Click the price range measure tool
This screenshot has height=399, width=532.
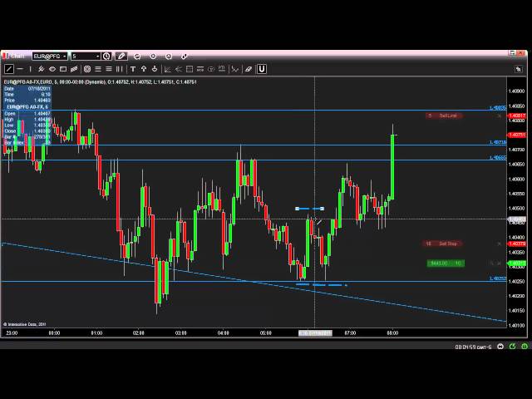(x=200, y=69)
